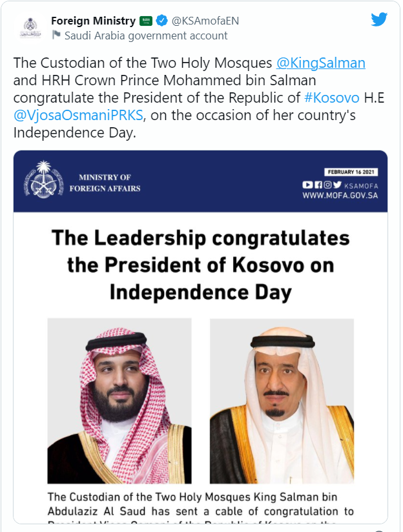Open the King Salman portrait photo
The width and height of the screenshot is (403, 532).
pos(282,401)
